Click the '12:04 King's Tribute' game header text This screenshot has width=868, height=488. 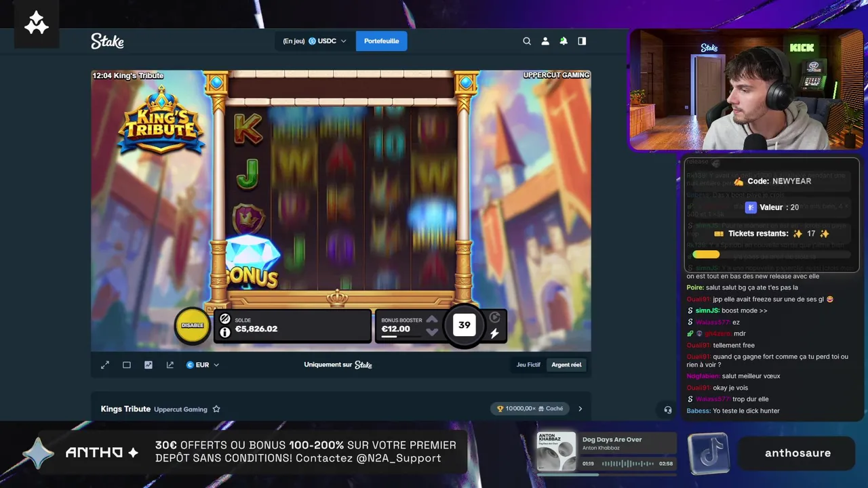[127, 76]
